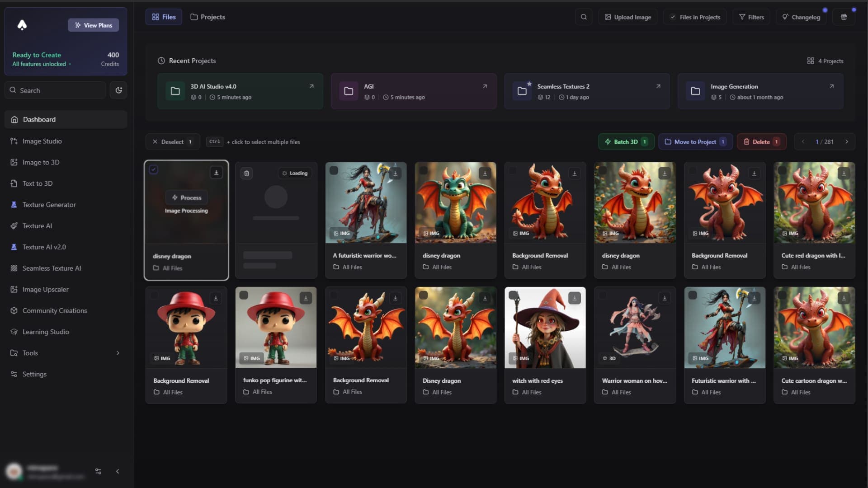This screenshot has height=488, width=868.
Task: Open the Filters dropdown menu
Action: click(x=752, y=16)
